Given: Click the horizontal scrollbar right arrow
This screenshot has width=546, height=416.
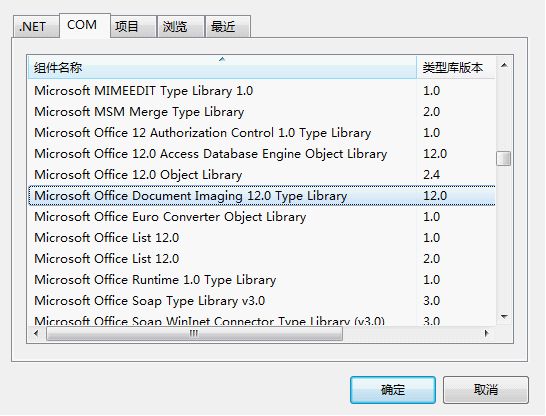Looking at the screenshot, I should (x=486, y=333).
